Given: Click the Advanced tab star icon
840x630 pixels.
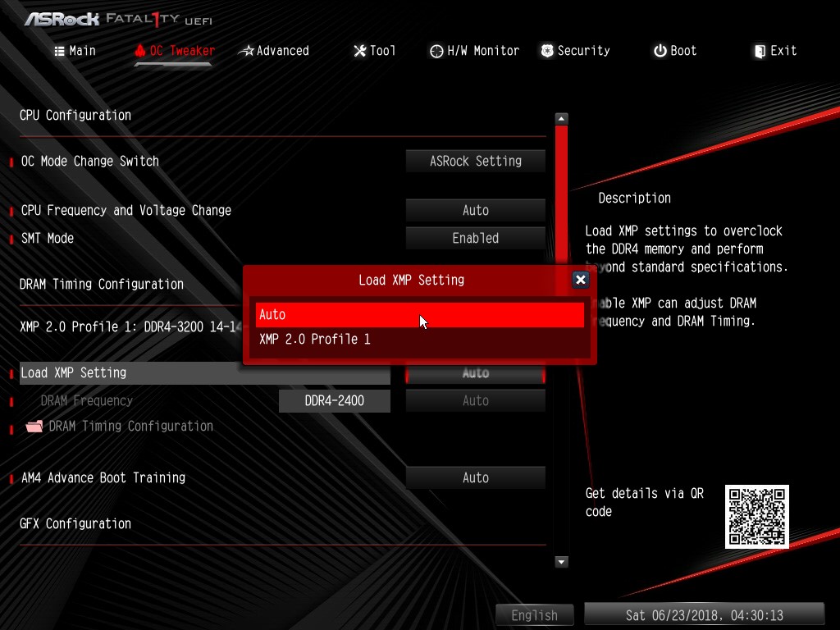Looking at the screenshot, I should (x=246, y=51).
